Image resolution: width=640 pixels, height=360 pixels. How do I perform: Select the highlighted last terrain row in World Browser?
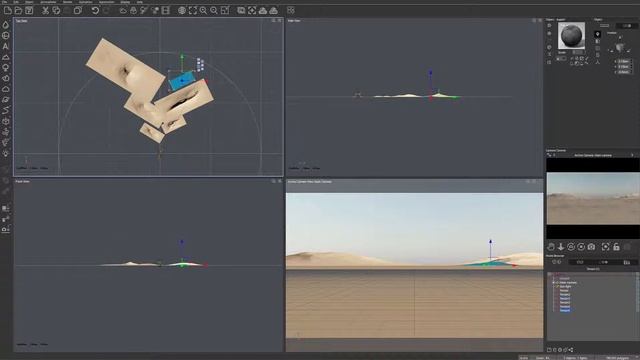565,310
